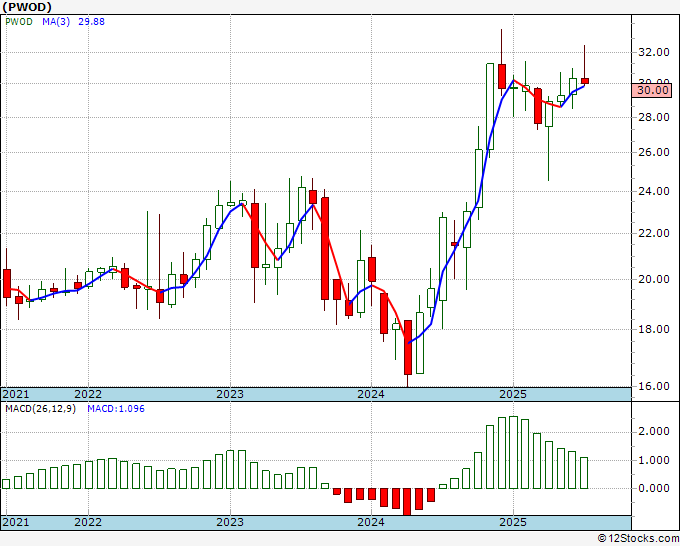
Task: Click the 22.00 price axis label
Action: coord(654,233)
